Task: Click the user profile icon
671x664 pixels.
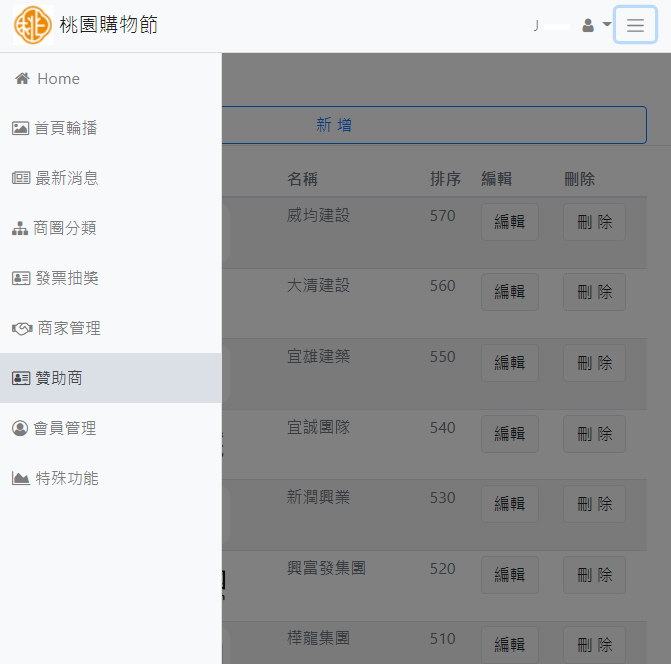Action: tap(588, 25)
